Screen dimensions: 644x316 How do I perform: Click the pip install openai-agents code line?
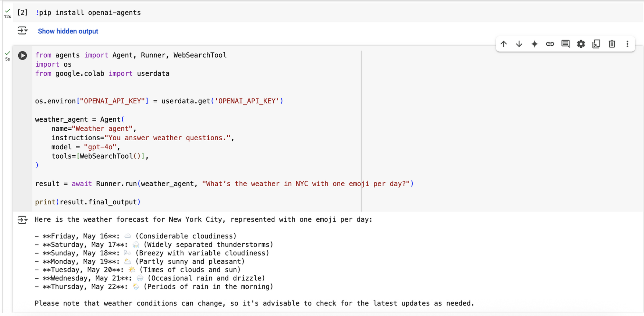point(88,13)
